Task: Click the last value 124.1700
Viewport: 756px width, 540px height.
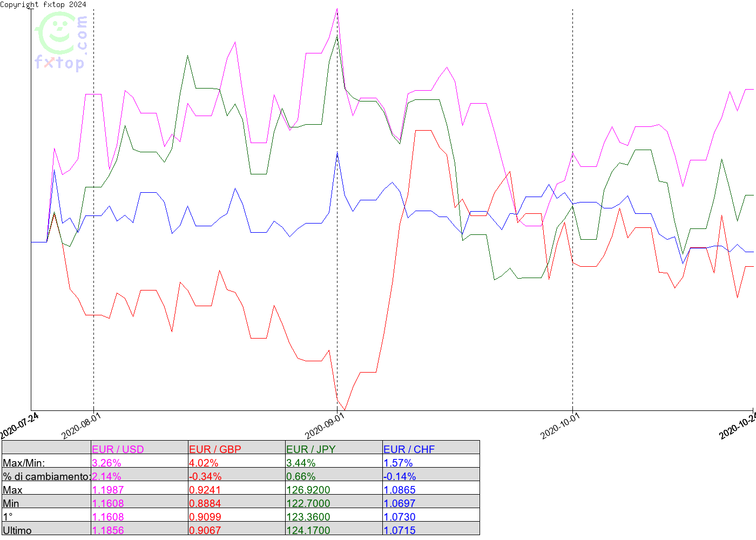Action: pyautogui.click(x=308, y=530)
